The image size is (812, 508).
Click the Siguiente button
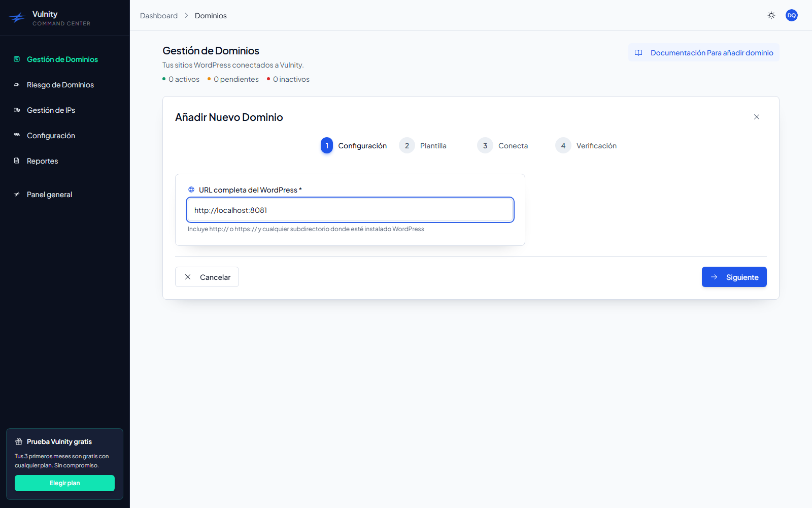734,277
